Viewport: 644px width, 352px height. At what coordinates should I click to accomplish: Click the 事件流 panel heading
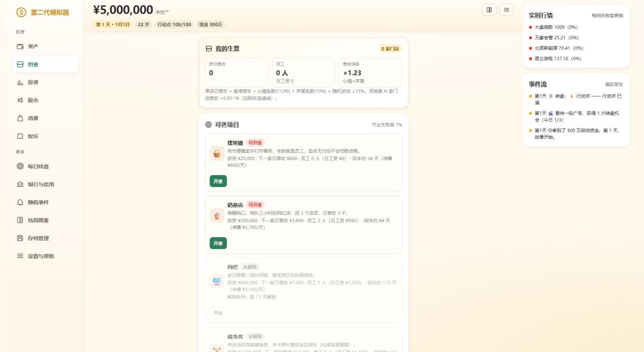click(538, 84)
